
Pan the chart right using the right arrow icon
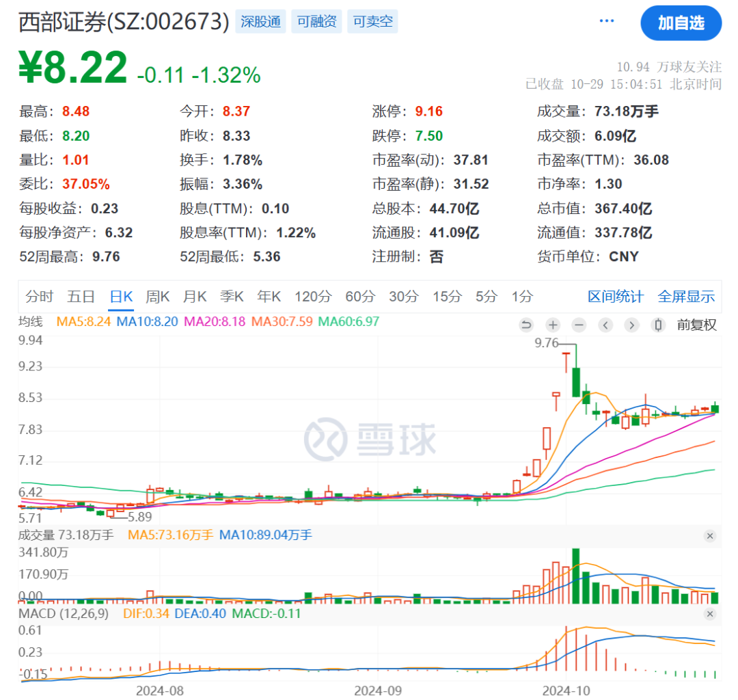[631, 325]
